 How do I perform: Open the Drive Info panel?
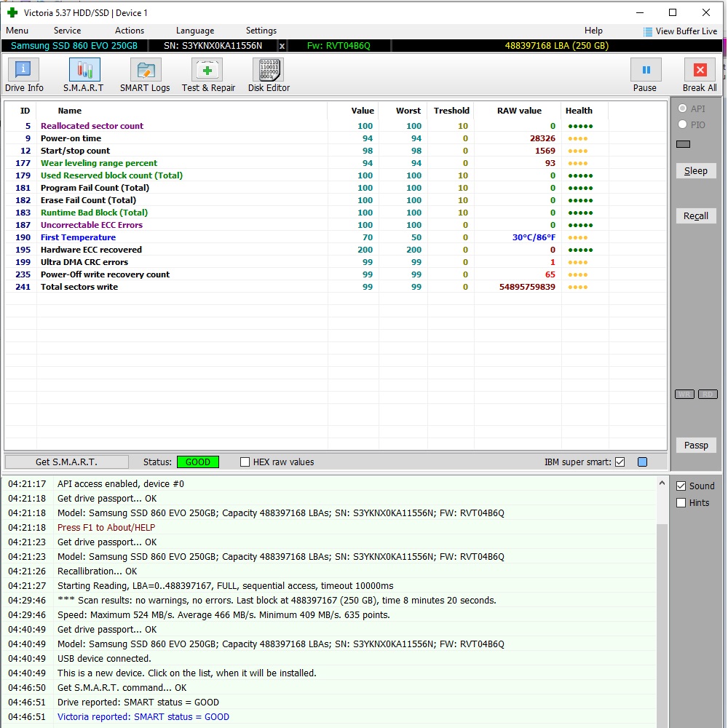click(24, 75)
